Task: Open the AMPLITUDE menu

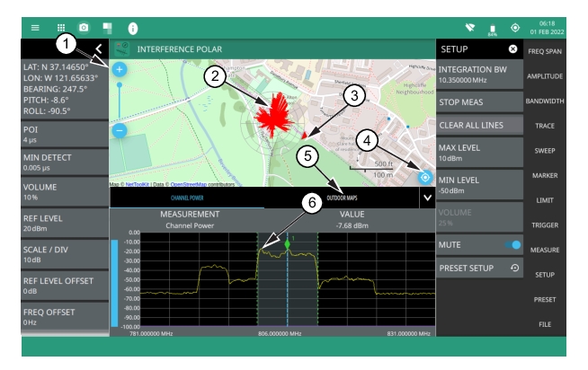Action: click(x=545, y=79)
